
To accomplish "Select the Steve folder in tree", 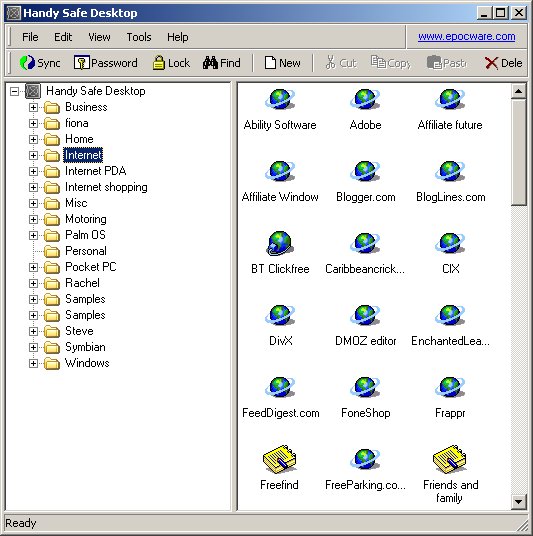I will pos(79,331).
